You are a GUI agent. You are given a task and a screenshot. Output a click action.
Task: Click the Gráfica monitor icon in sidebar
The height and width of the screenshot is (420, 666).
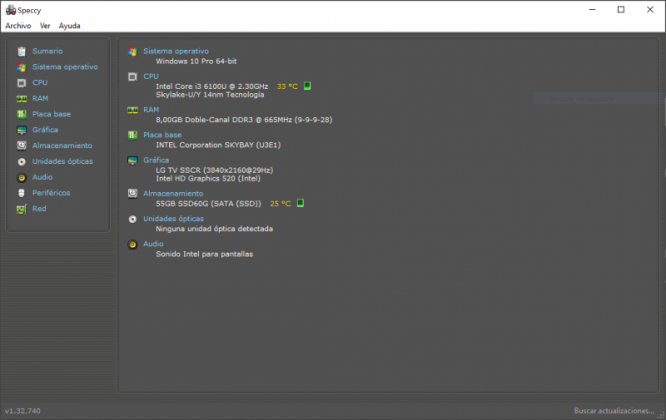(x=22, y=130)
